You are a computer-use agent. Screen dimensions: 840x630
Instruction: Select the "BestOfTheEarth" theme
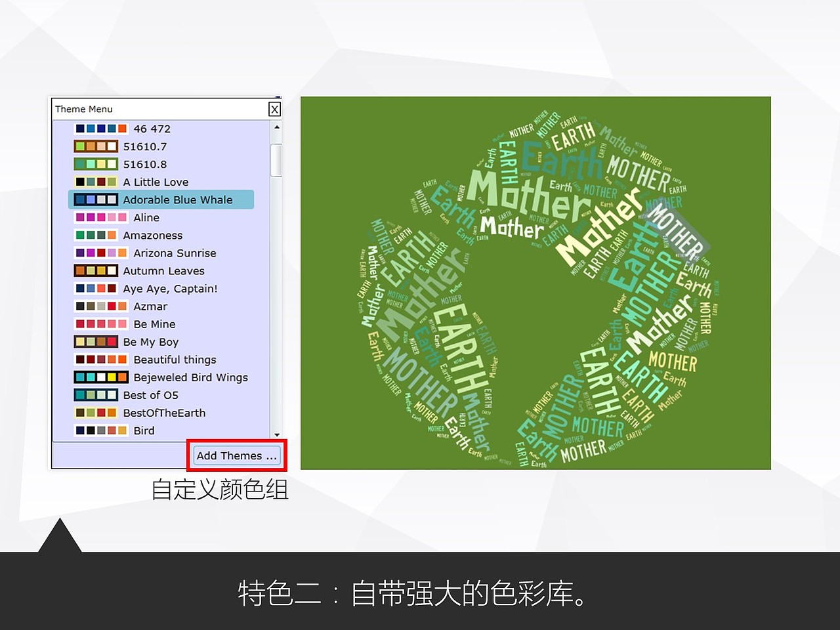point(164,412)
